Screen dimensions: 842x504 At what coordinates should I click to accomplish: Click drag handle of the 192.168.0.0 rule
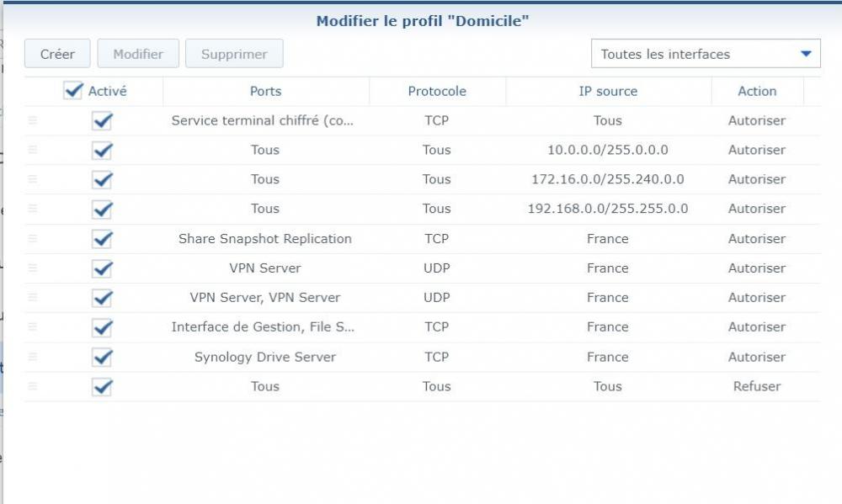[33, 209]
